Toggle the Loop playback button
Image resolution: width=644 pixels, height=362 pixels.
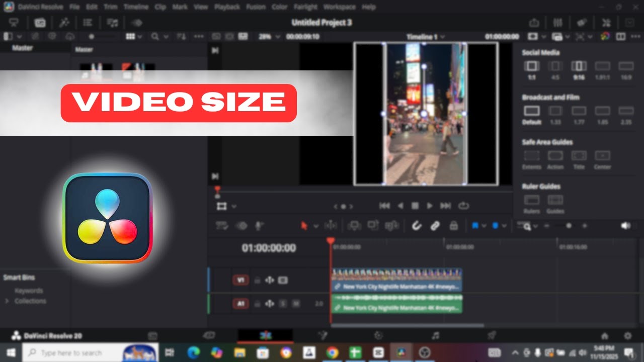click(464, 206)
